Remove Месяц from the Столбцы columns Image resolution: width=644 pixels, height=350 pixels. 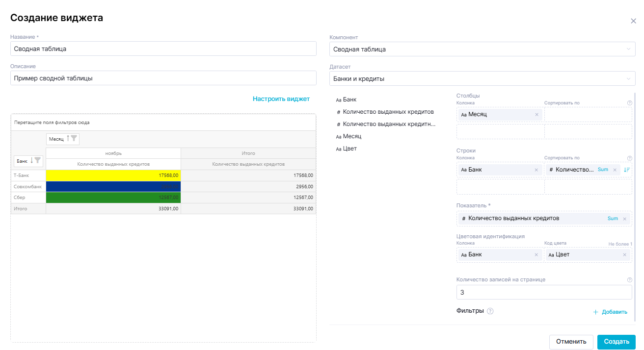tap(537, 115)
